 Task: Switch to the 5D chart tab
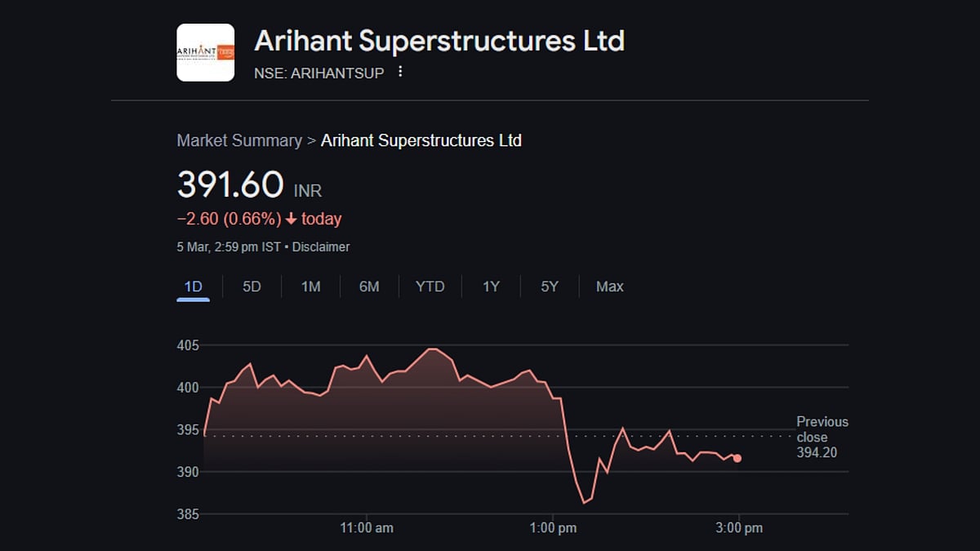click(x=252, y=287)
